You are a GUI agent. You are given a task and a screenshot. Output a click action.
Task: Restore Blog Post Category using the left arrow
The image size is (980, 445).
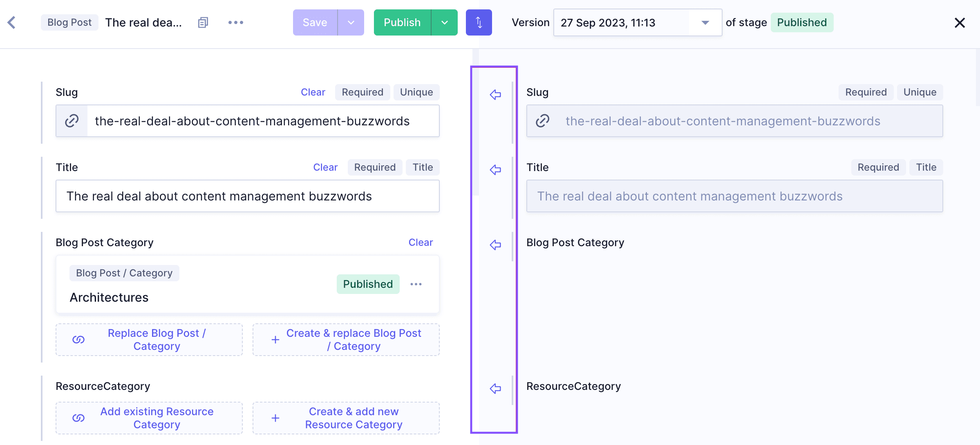pyautogui.click(x=495, y=245)
